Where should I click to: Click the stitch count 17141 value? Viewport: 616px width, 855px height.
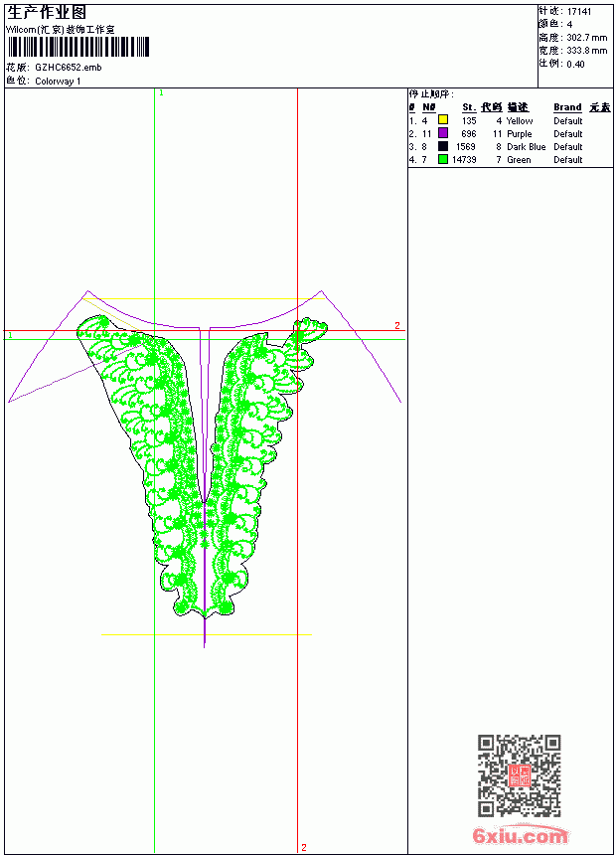tap(579, 12)
